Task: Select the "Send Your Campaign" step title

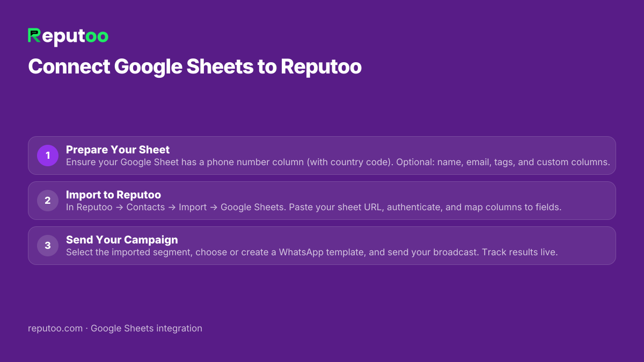Action: [122, 240]
